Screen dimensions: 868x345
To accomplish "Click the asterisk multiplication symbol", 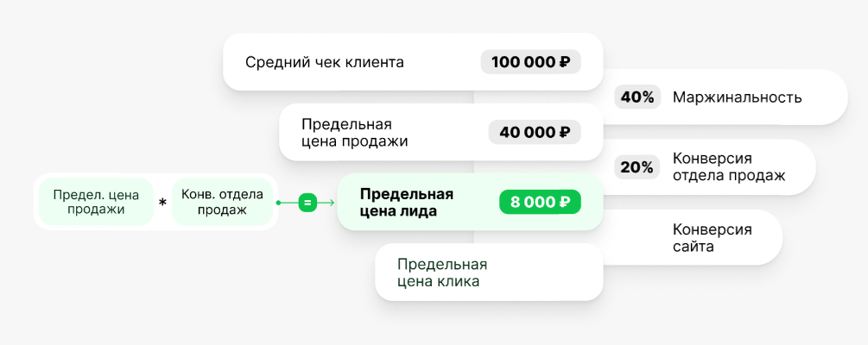I will tap(162, 204).
